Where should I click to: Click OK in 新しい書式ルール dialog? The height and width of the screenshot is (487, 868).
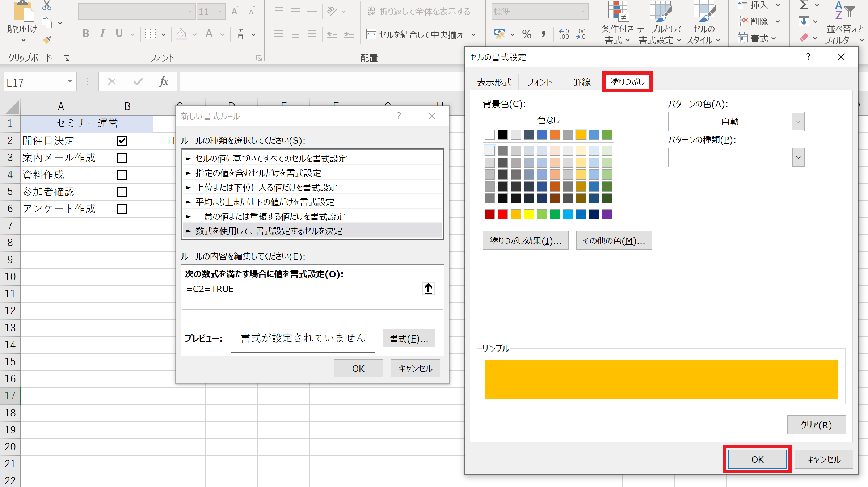click(x=358, y=368)
